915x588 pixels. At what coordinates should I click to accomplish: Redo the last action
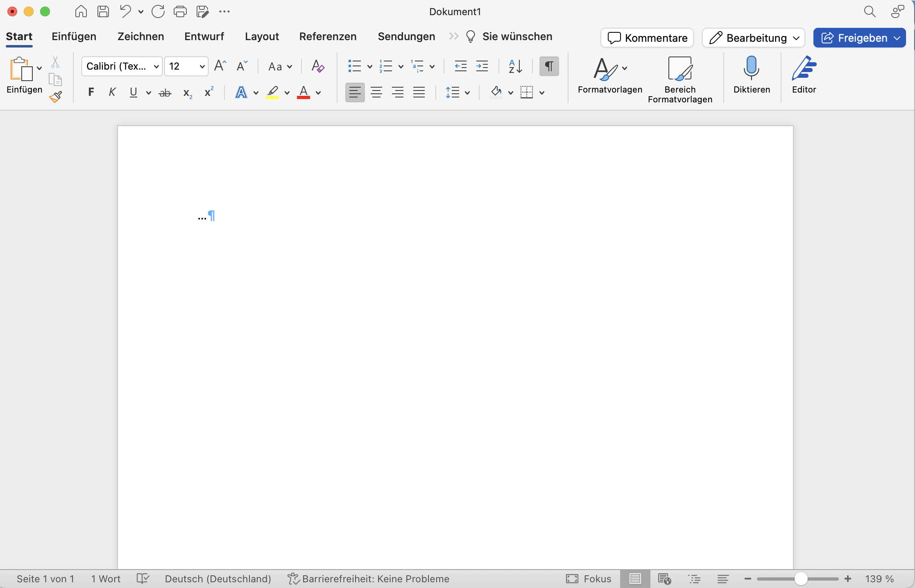158,11
